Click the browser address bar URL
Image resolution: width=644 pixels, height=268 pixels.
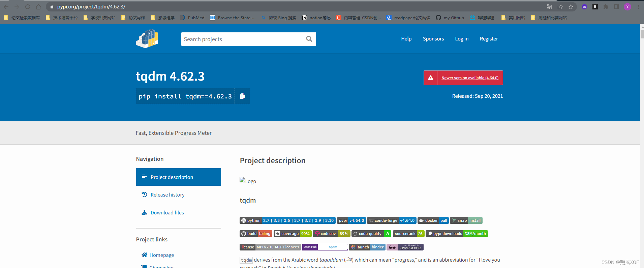pos(91,7)
